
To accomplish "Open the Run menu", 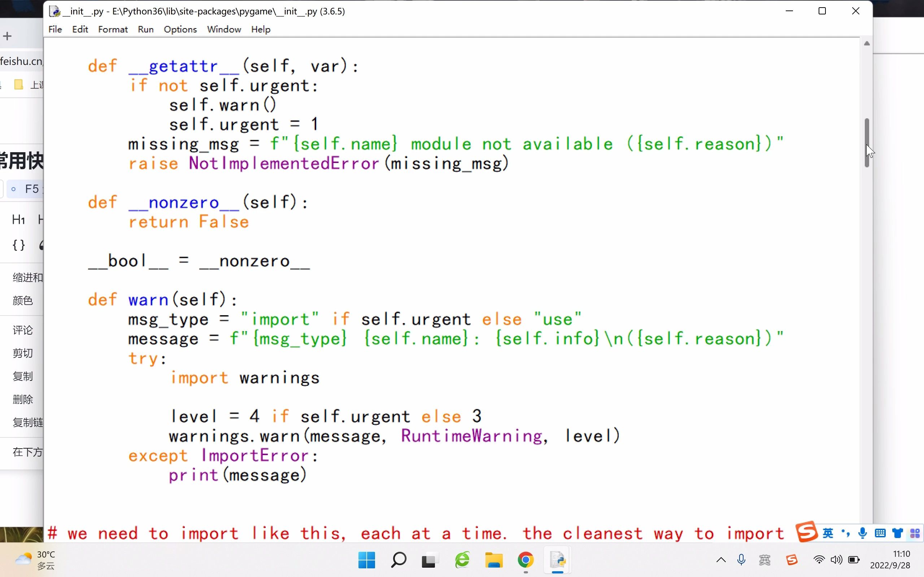I will 145,29.
